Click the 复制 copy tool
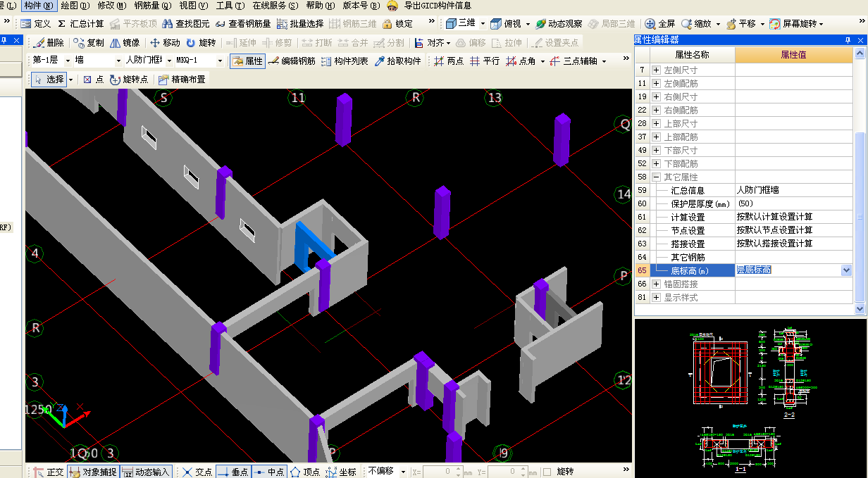Screen dimensions: 868x478 pyautogui.click(x=89, y=43)
